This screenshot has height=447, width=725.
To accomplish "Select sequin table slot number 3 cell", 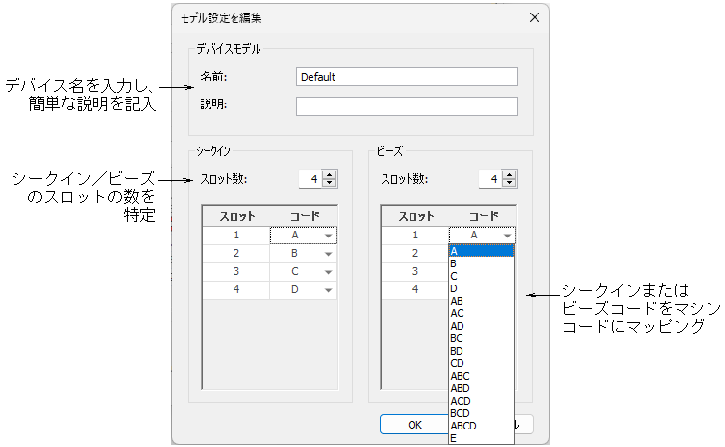I will [236, 272].
